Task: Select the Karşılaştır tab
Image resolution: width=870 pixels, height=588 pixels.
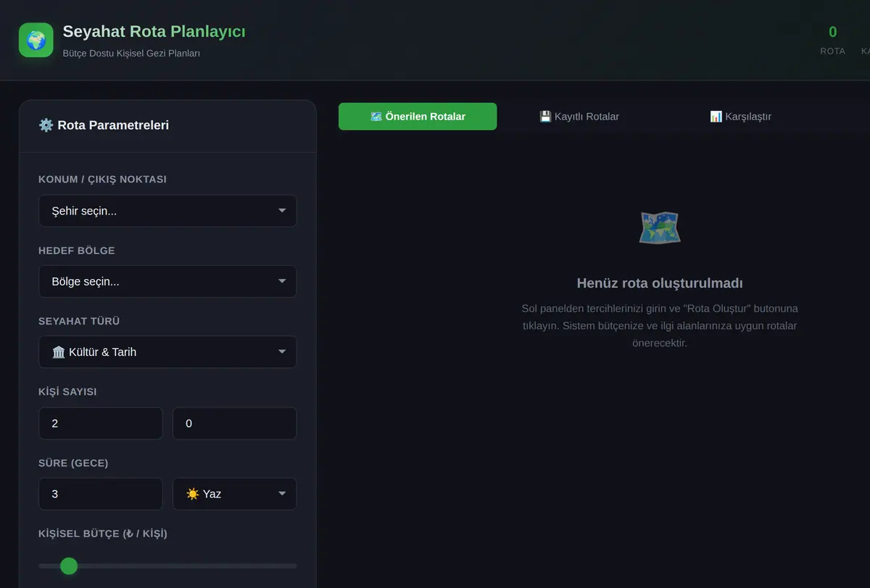Action: (740, 116)
